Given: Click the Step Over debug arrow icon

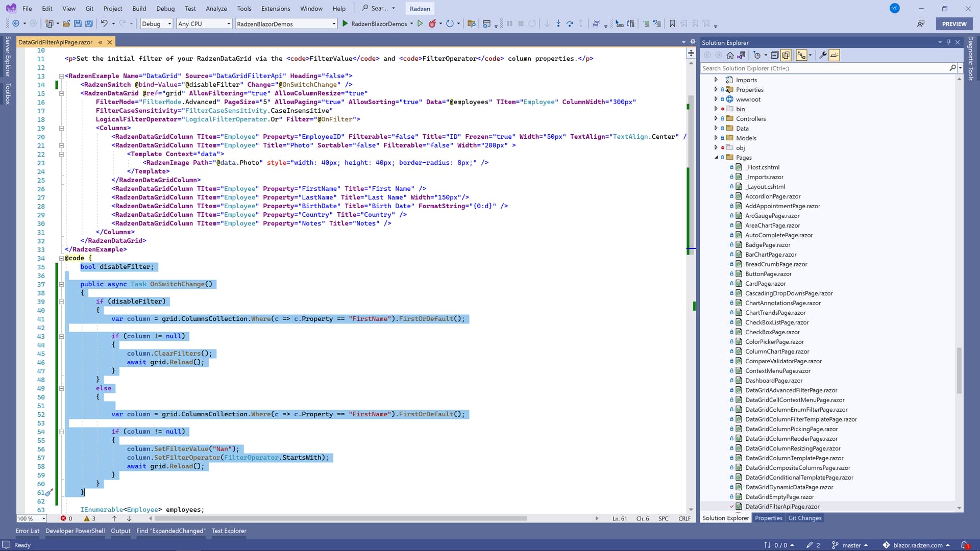Looking at the screenshot, I should pyautogui.click(x=570, y=23).
